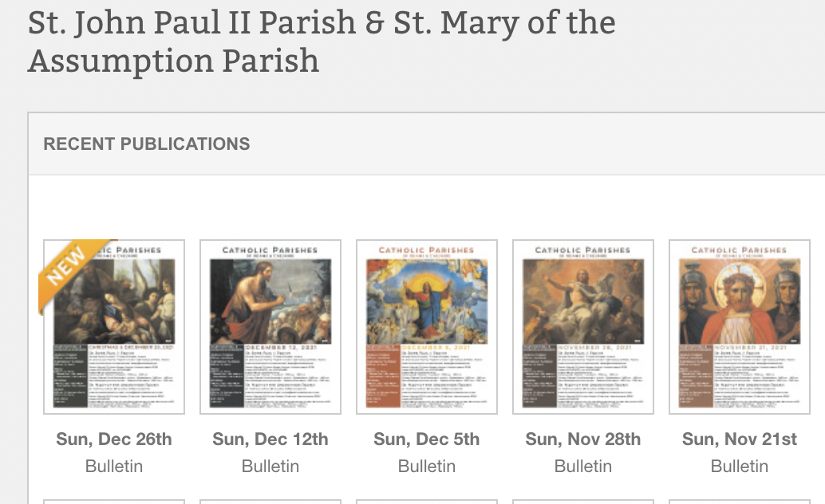Select Bulletin under the Nov 28th cover

[x=582, y=466]
